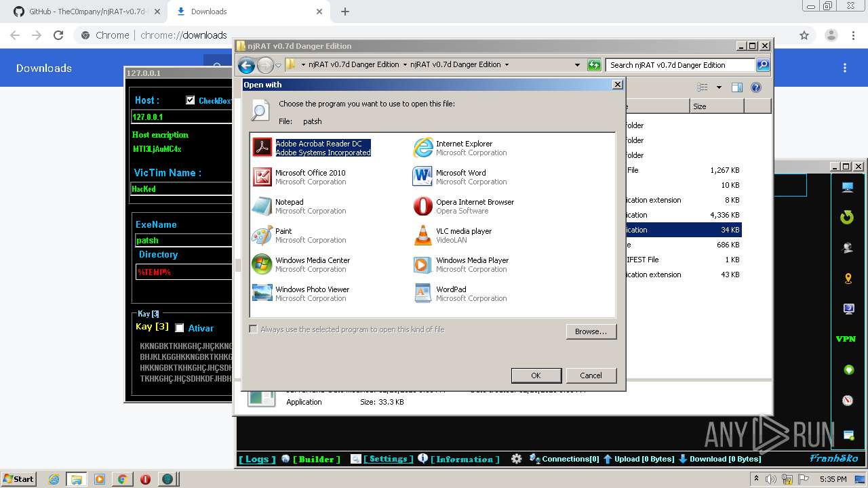This screenshot has height=488, width=868.
Task: Open the Chrome Downloads page three-dot menu
Action: pyautogui.click(x=845, y=68)
